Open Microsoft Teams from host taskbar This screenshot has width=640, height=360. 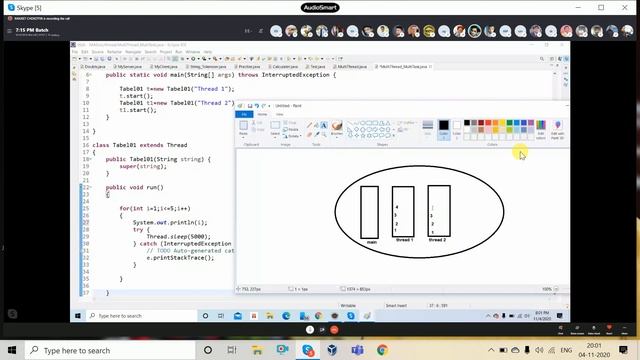click(358, 350)
